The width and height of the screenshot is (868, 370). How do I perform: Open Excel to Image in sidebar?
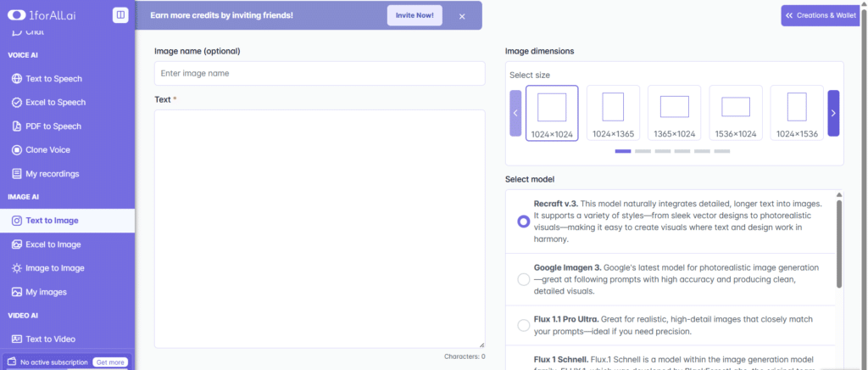click(53, 244)
